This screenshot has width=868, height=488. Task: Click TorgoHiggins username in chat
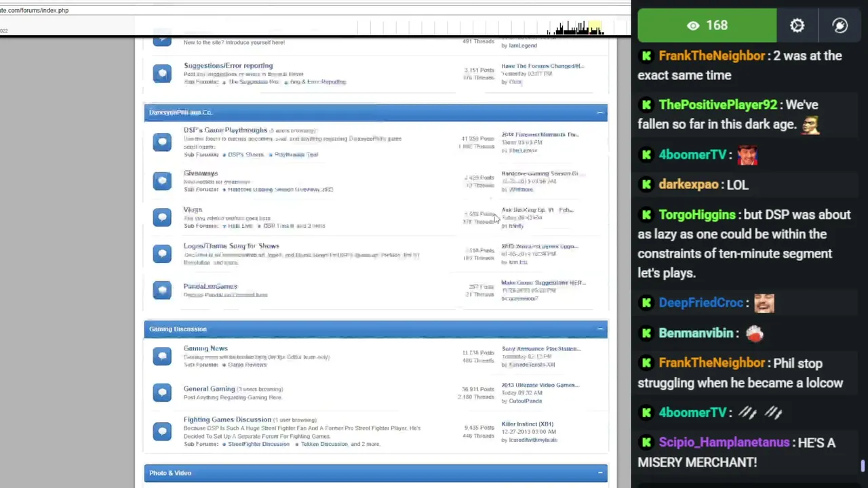coord(697,215)
